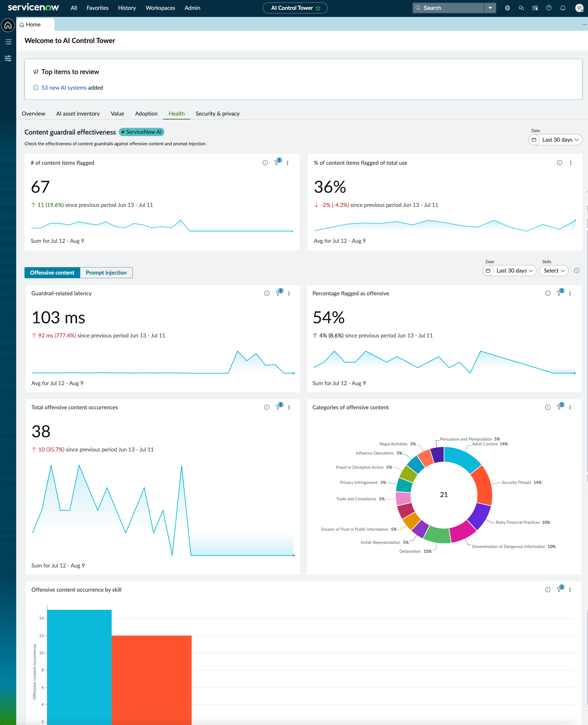The image size is (588, 725).
Task: Open kebab menu on Guardrail-related latency card
Action: [289, 293]
